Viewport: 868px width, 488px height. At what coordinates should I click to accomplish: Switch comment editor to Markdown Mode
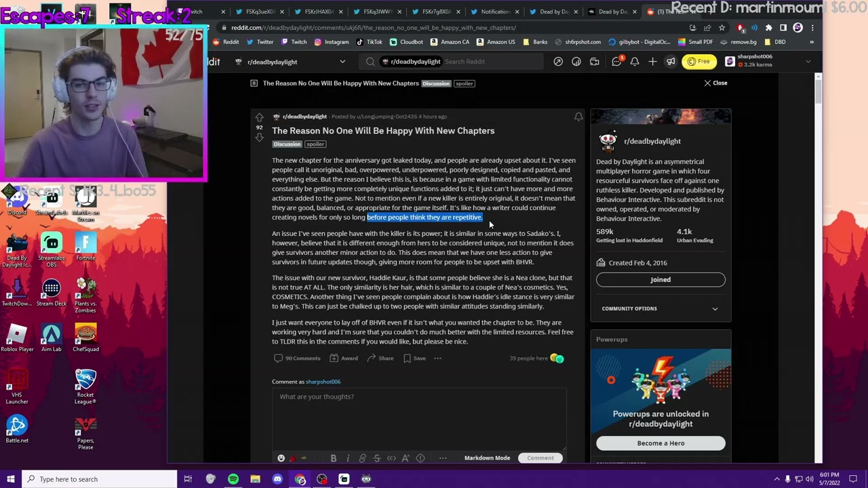coord(487,458)
